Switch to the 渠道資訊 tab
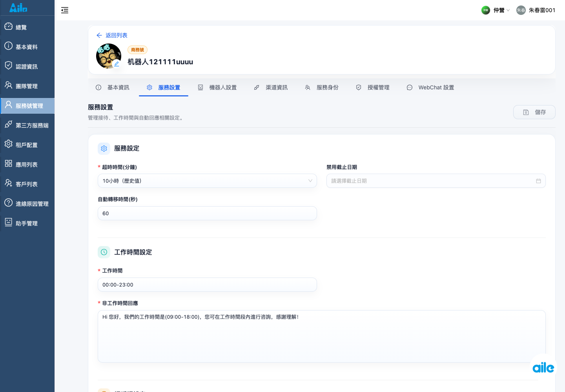Image resolution: width=565 pixels, height=392 pixels. coord(271,87)
